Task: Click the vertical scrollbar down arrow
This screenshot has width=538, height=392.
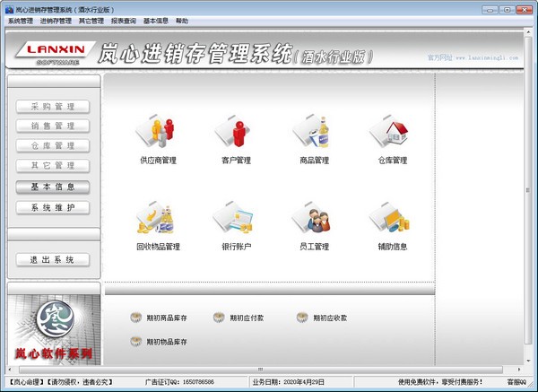Action: (x=529, y=361)
